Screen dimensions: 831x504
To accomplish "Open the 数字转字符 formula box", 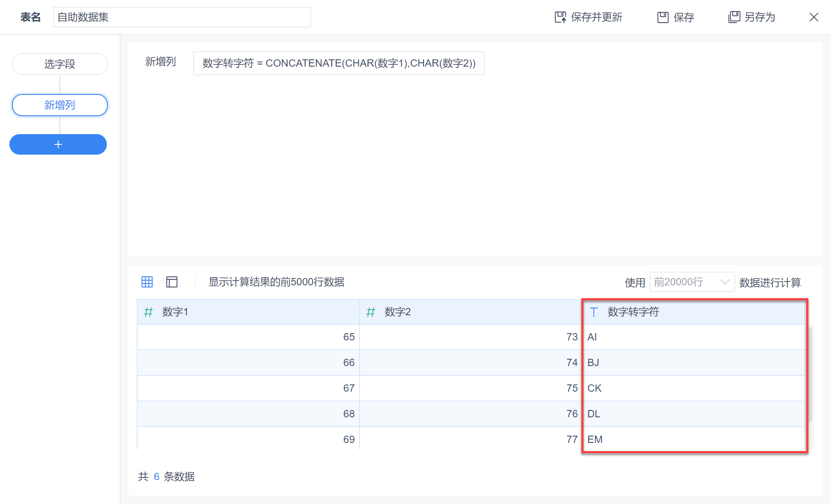I will coord(339,63).
